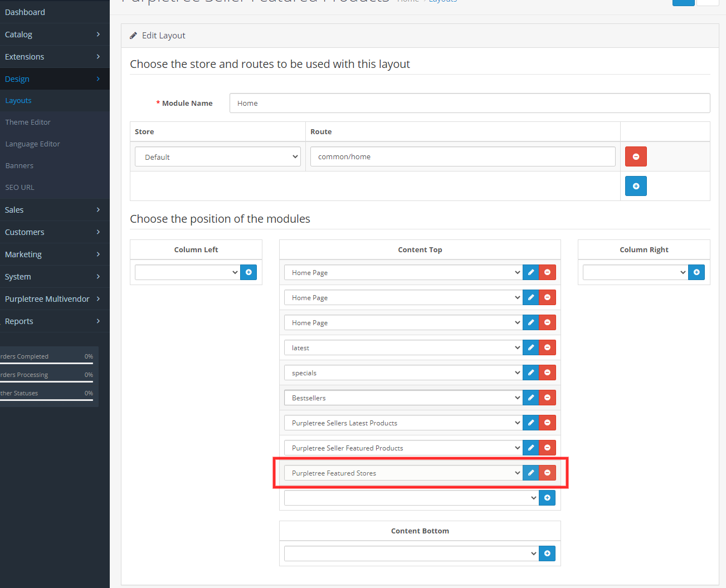The width and height of the screenshot is (726, 588).
Task: Edit the Bestsellers module
Action: [531, 398]
